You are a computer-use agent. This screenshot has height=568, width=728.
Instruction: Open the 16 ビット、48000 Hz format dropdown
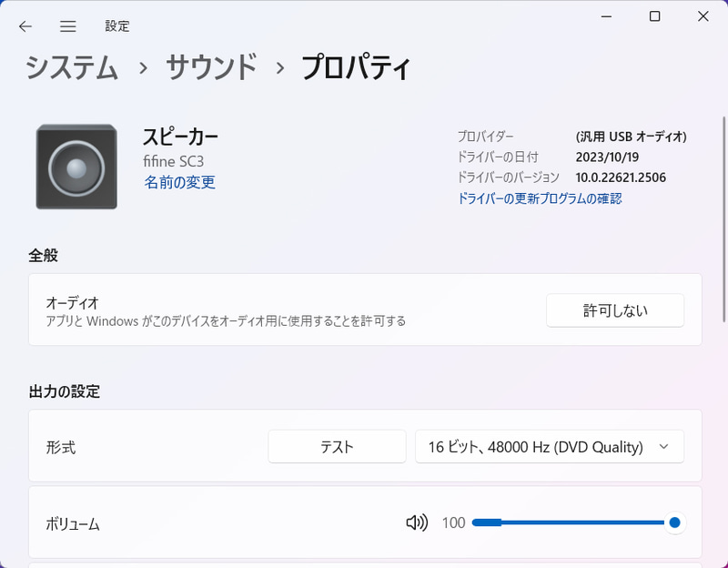click(x=550, y=446)
